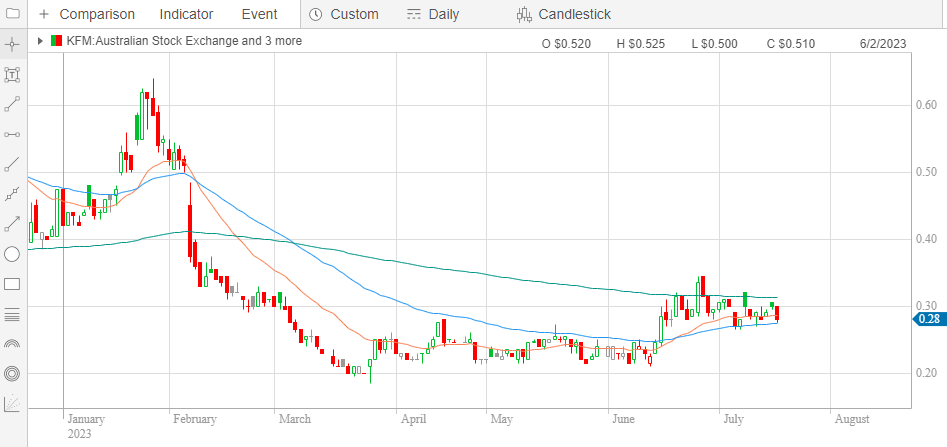This screenshot has width=947, height=447.
Task: Expand the KFM legend triangle
Action: click(40, 41)
